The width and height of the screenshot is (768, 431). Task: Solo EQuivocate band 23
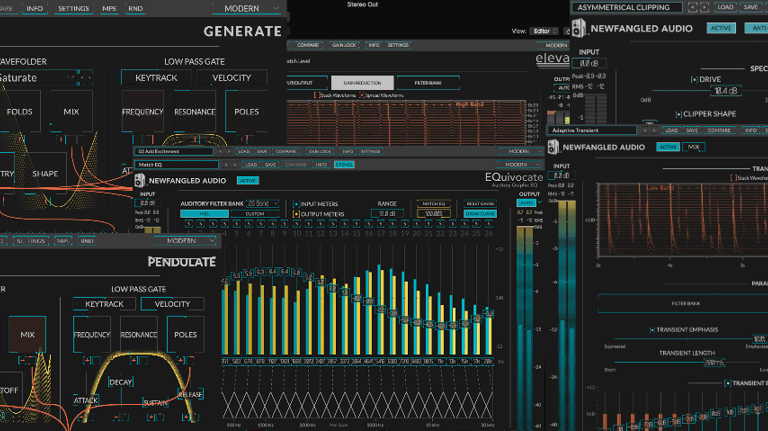(x=452, y=224)
